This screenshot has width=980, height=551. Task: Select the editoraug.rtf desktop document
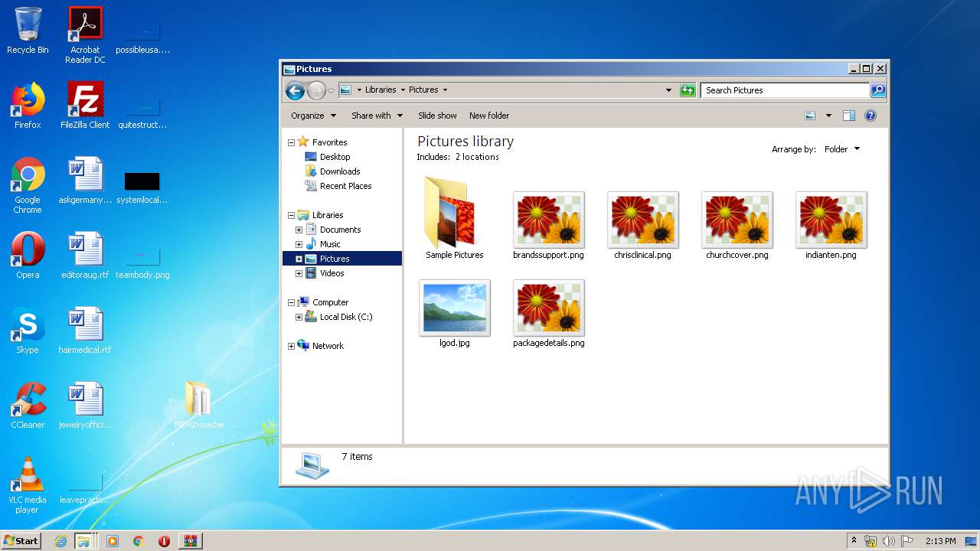[85, 256]
